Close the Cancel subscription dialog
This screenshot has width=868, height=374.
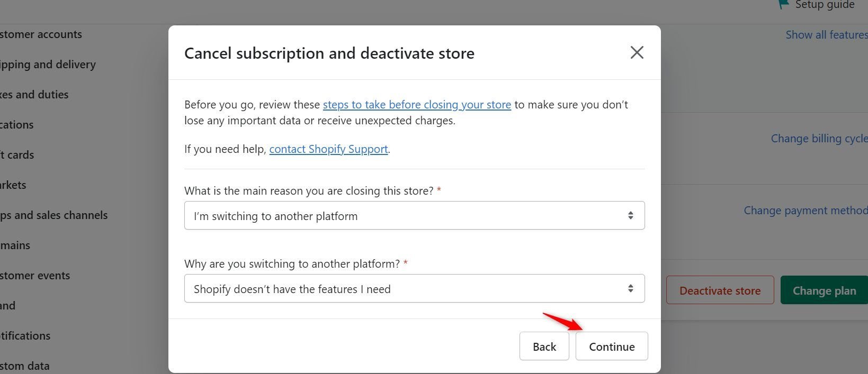[x=637, y=52]
